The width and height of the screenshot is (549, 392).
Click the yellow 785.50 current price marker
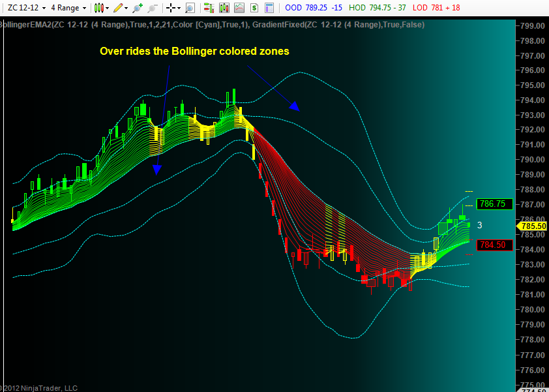pyautogui.click(x=533, y=226)
